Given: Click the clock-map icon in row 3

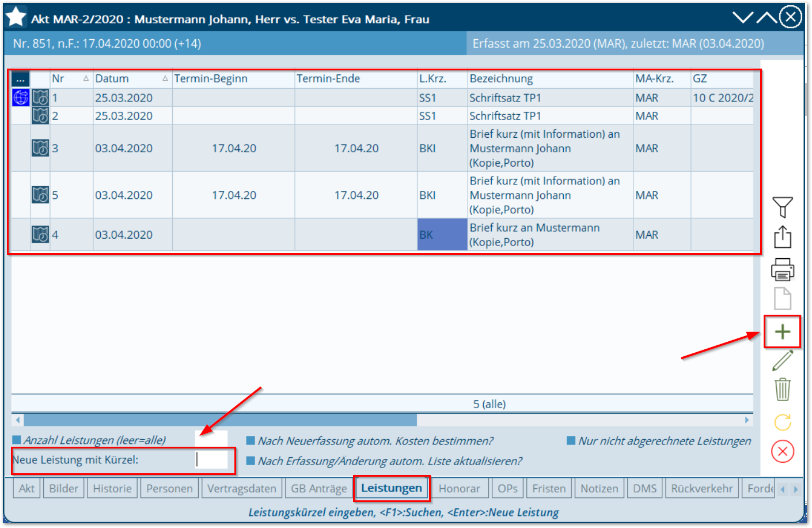Looking at the screenshot, I should pos(40,148).
